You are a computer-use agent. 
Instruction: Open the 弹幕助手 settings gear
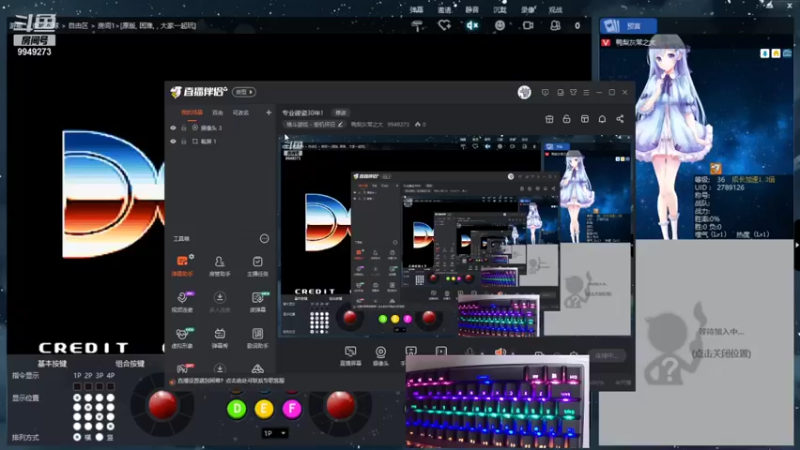[191, 256]
